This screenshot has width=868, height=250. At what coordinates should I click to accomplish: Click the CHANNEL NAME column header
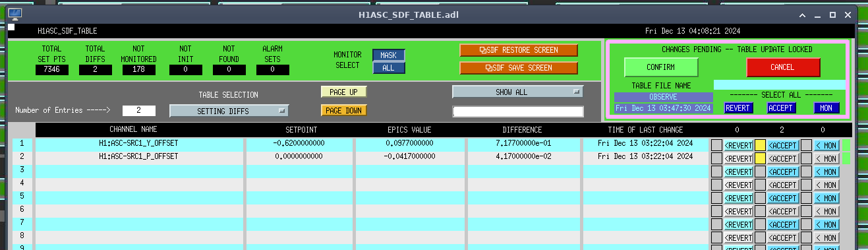133,129
